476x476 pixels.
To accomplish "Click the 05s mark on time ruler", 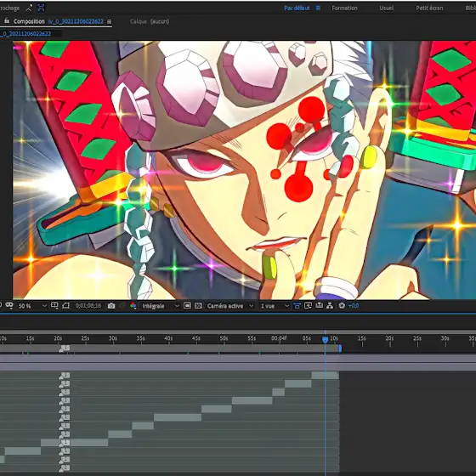I will [306, 338].
